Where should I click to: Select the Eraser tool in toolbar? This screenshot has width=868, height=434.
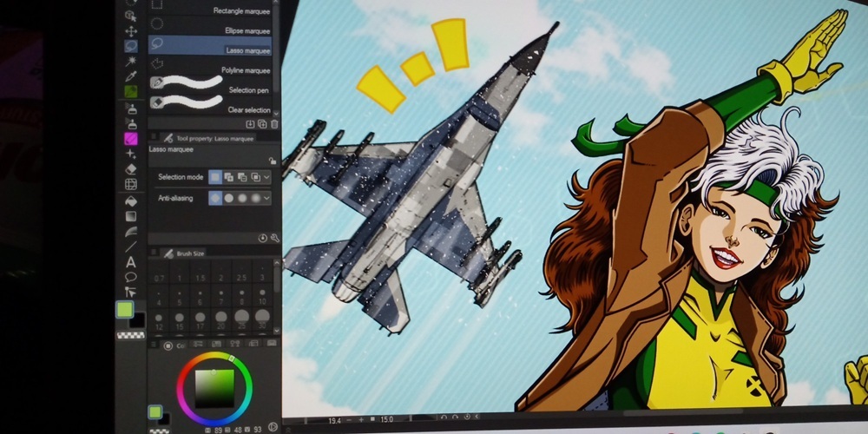[x=131, y=168]
